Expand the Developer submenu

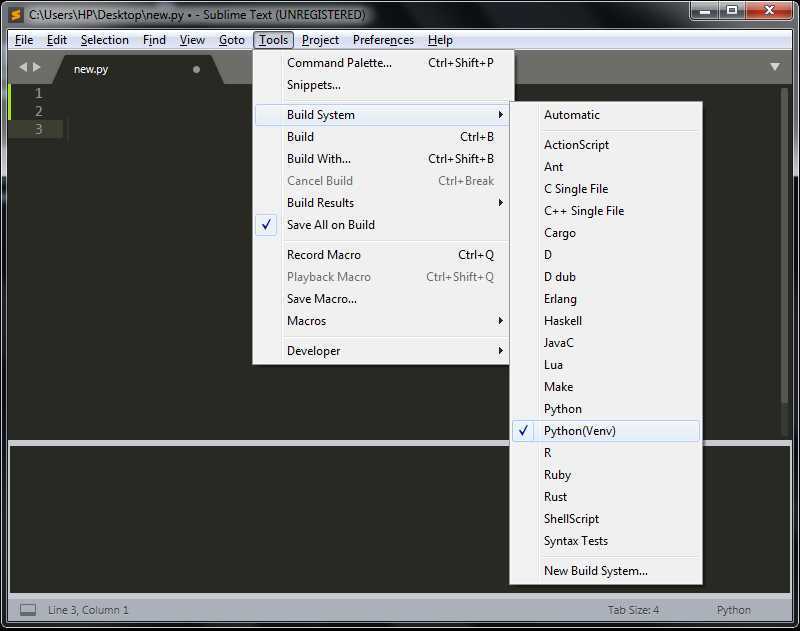(381, 351)
